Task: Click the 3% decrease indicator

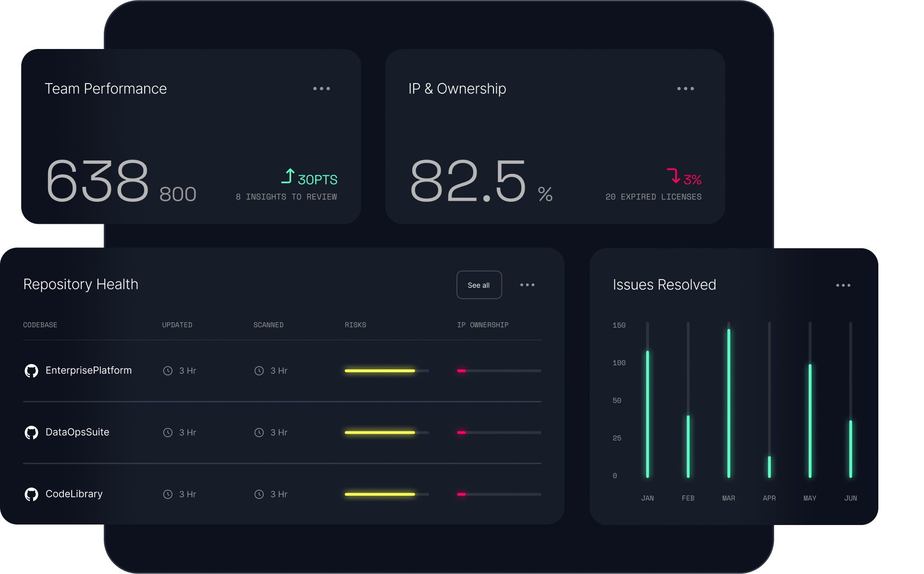Action: pyautogui.click(x=692, y=180)
